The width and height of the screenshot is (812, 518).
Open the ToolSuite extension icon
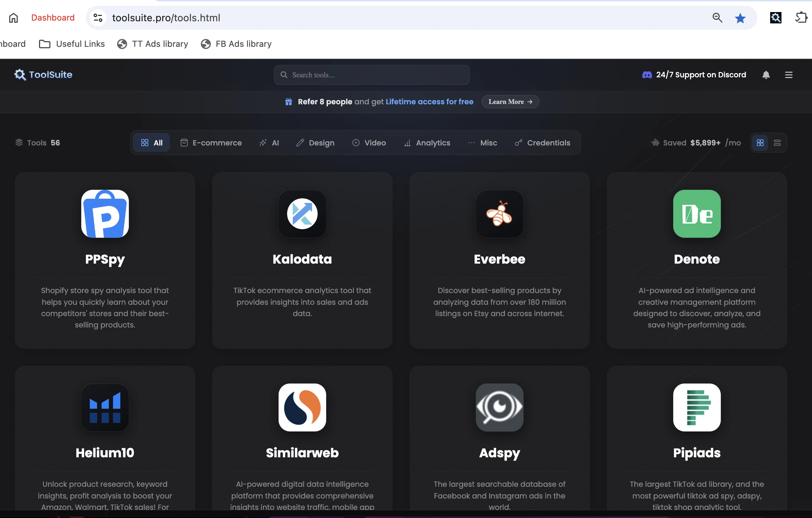pyautogui.click(x=775, y=17)
